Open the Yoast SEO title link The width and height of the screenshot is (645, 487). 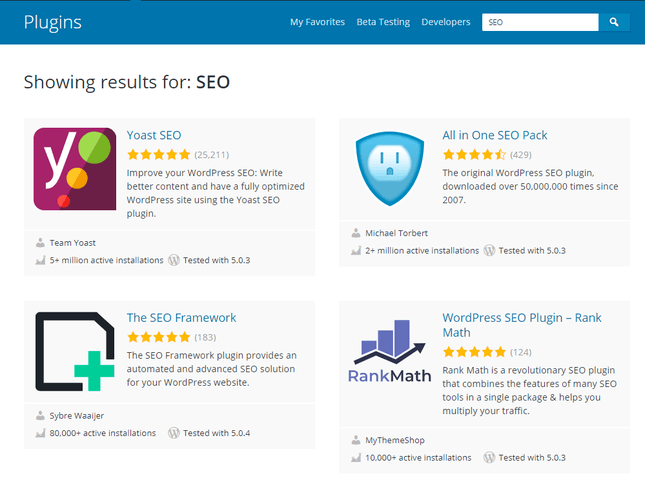click(x=154, y=135)
